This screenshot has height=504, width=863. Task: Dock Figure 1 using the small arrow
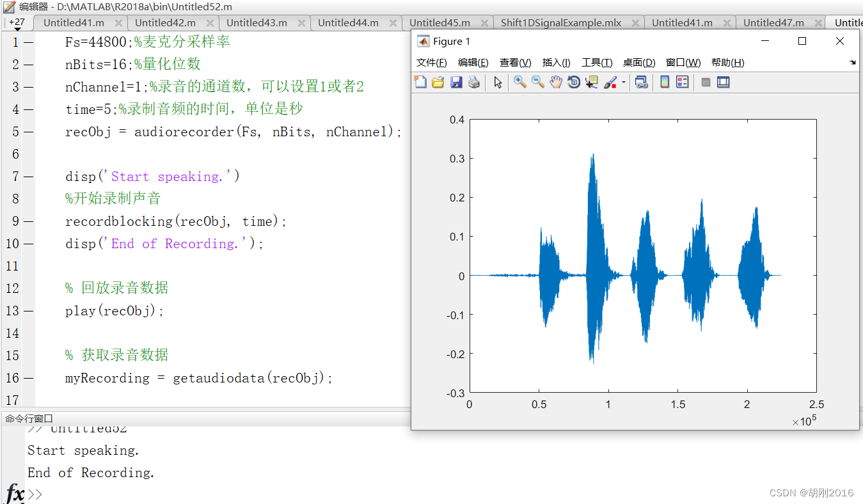coord(853,63)
